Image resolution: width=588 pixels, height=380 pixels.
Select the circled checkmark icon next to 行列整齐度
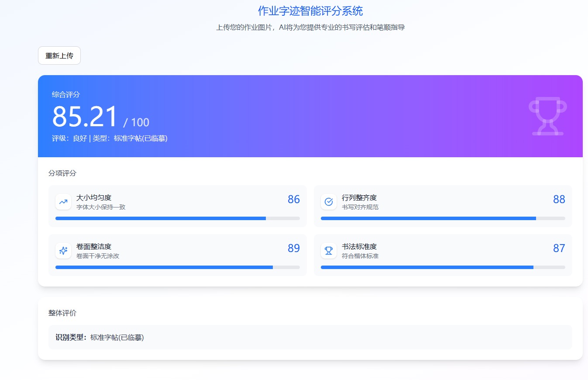point(328,202)
